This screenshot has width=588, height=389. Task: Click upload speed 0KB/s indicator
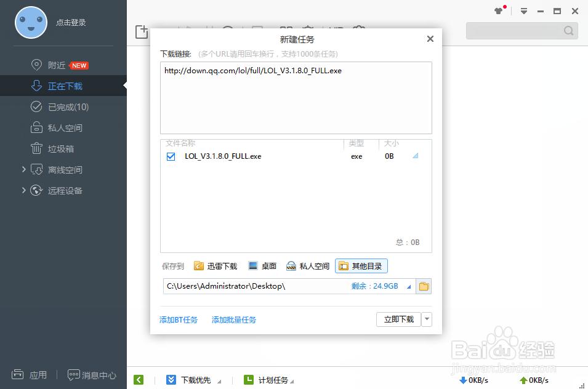[x=534, y=380]
